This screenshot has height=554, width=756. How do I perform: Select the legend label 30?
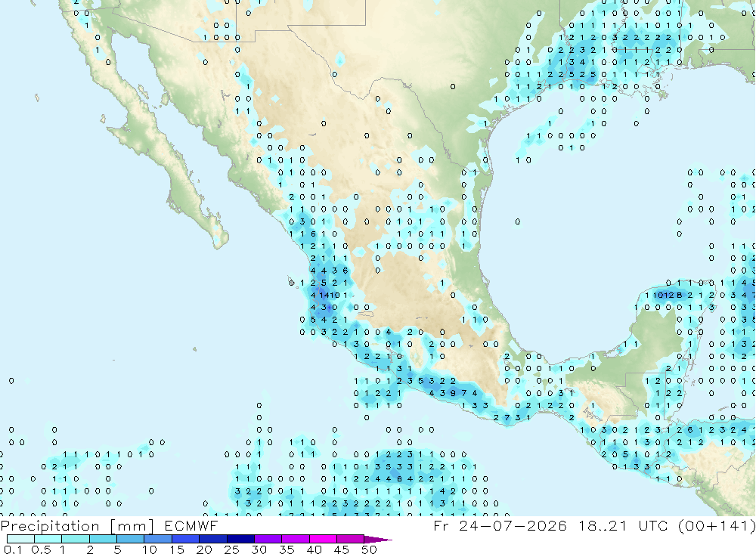click(259, 549)
